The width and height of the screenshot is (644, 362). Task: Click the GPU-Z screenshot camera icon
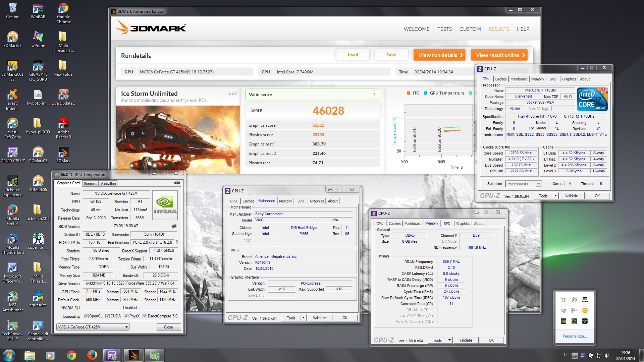click(177, 183)
